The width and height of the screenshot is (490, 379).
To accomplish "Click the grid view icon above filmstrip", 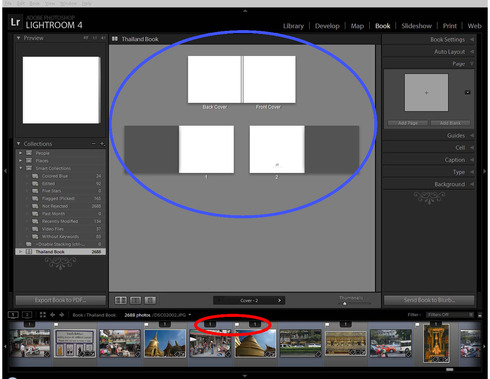I will pyautogui.click(x=43, y=314).
